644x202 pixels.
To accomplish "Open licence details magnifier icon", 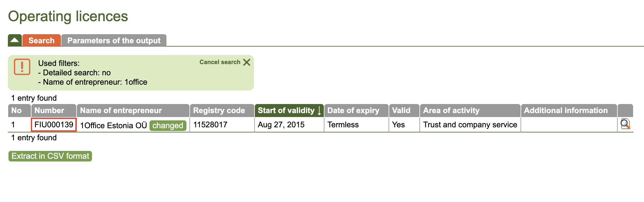I will pos(625,124).
